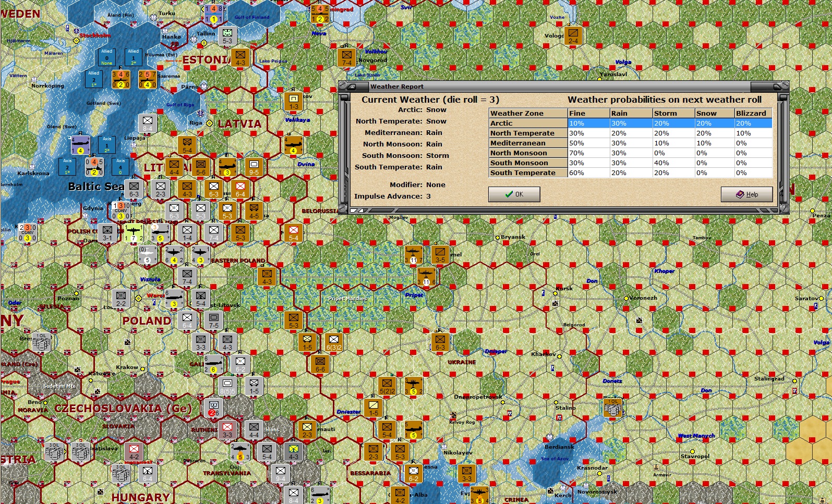Click the 60% Fine cell for South Temperate
Viewport: 832px width, 504px height.
point(589,173)
